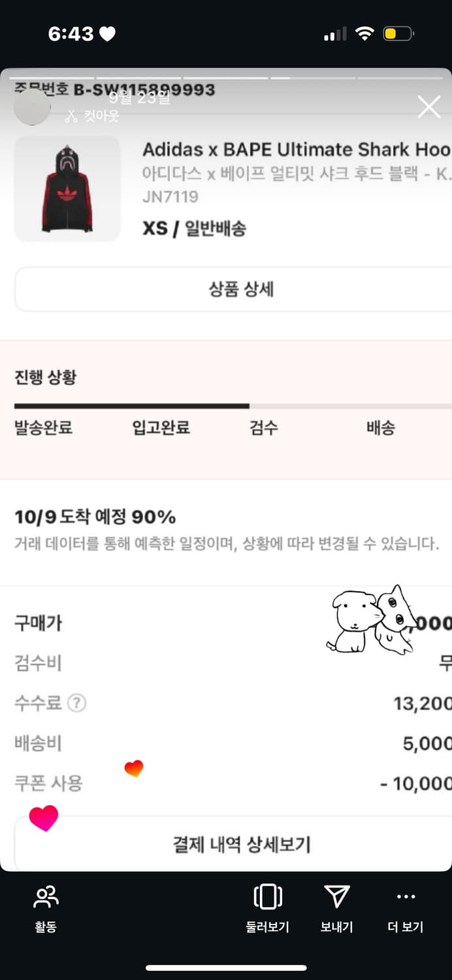452x980 pixels.
Task: Click the Adidas x BAPE hoodie thumbnail
Action: coord(67,189)
